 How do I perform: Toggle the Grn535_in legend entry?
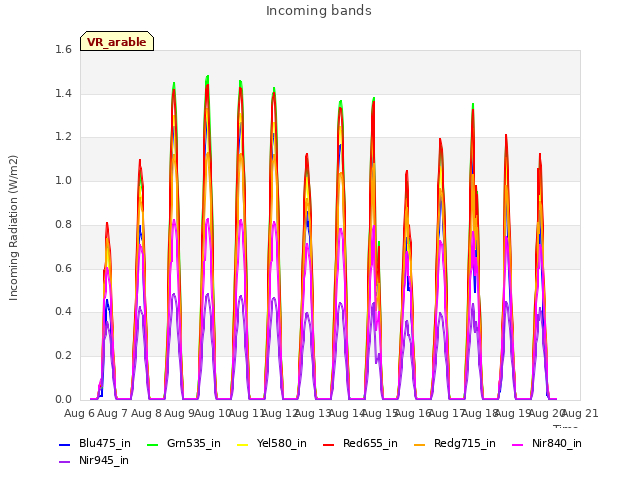click(x=184, y=443)
